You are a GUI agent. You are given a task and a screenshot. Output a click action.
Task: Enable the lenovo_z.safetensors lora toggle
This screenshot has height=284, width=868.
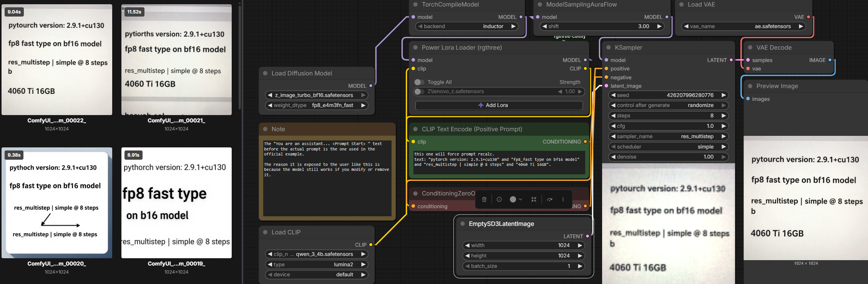pos(419,92)
